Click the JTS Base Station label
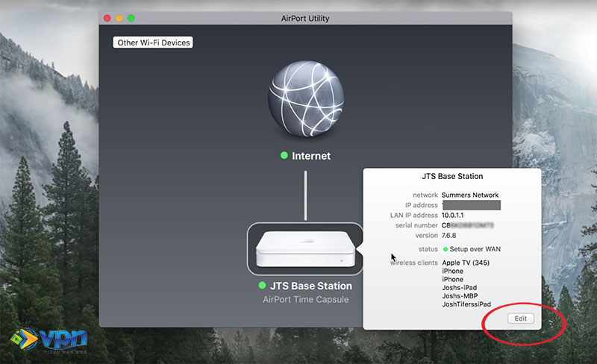 pos(311,286)
